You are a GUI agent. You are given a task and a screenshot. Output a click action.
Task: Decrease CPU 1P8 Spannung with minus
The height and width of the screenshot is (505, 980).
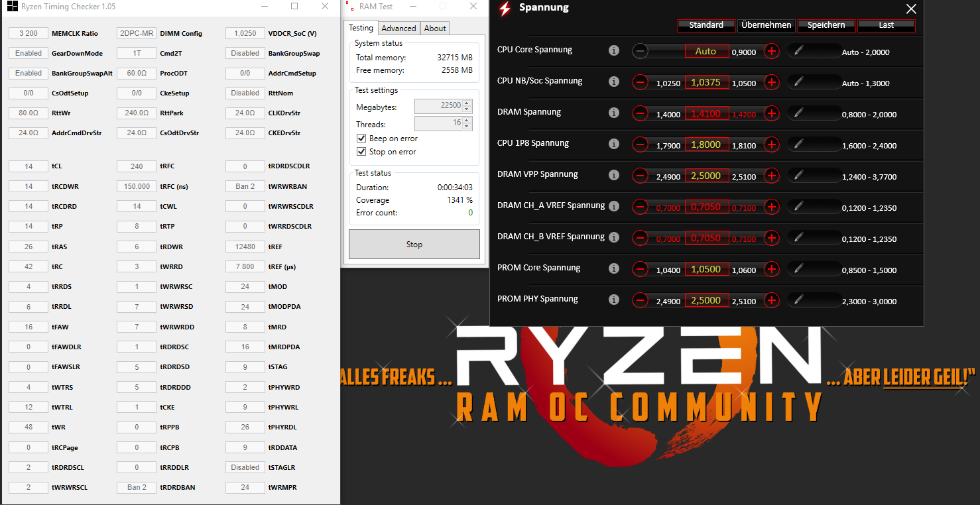tap(640, 144)
